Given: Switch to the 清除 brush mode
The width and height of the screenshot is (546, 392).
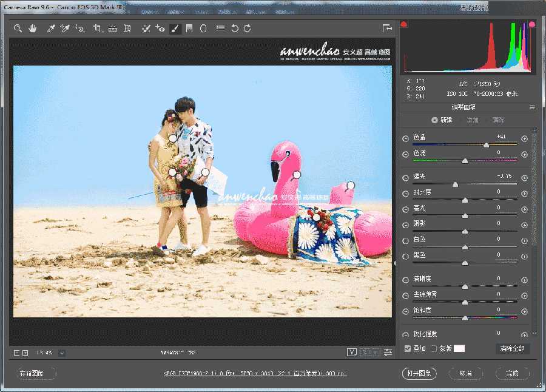Looking at the screenshot, I should [497, 120].
